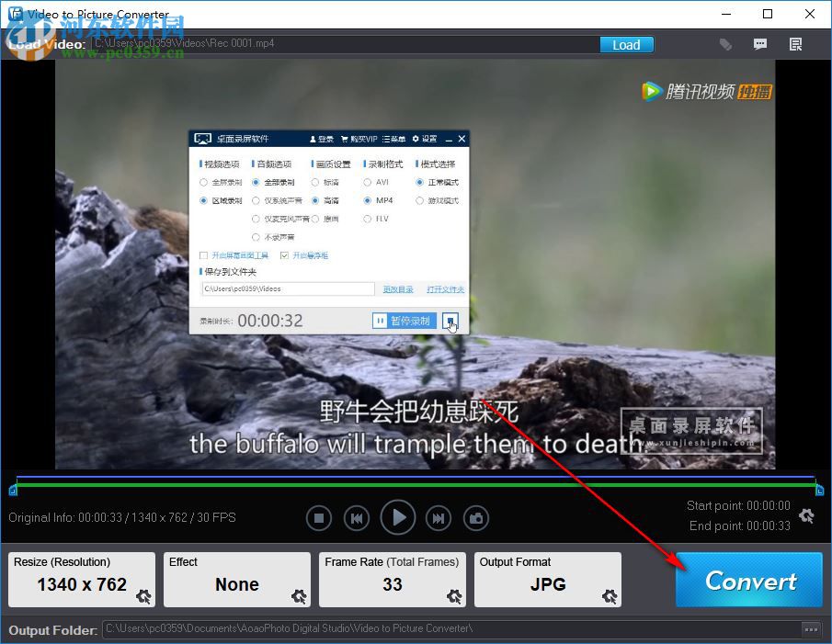Image resolution: width=832 pixels, height=644 pixels.
Task: Click the green timeline seek bar
Action: coord(414,484)
